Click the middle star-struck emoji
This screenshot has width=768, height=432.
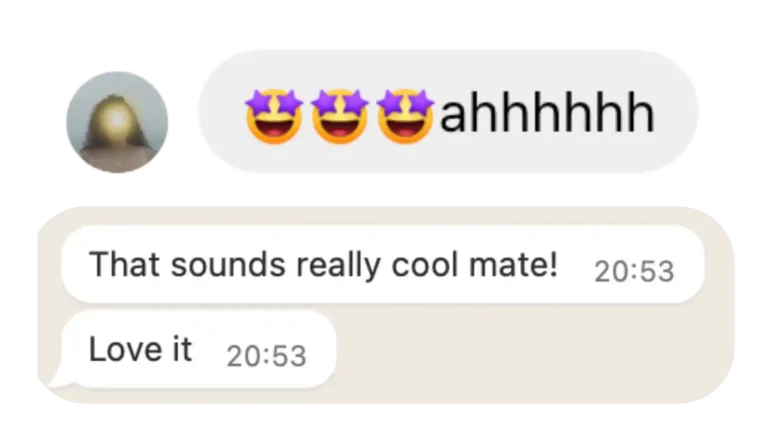[x=340, y=116]
